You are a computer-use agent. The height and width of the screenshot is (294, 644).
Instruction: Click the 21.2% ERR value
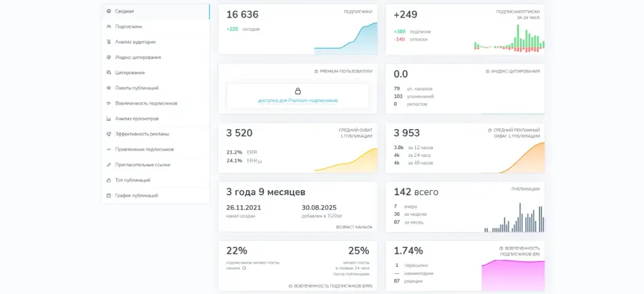click(242, 152)
